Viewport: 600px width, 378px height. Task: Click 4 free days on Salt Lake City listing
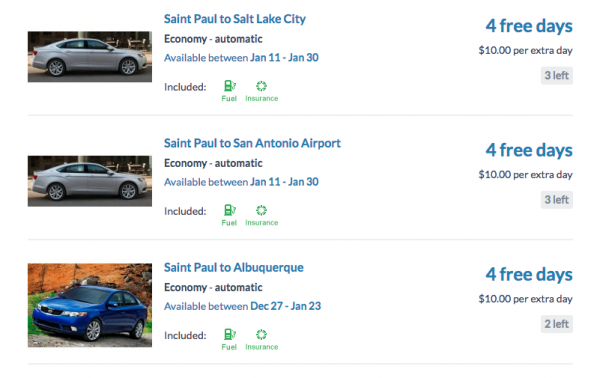pos(529,26)
